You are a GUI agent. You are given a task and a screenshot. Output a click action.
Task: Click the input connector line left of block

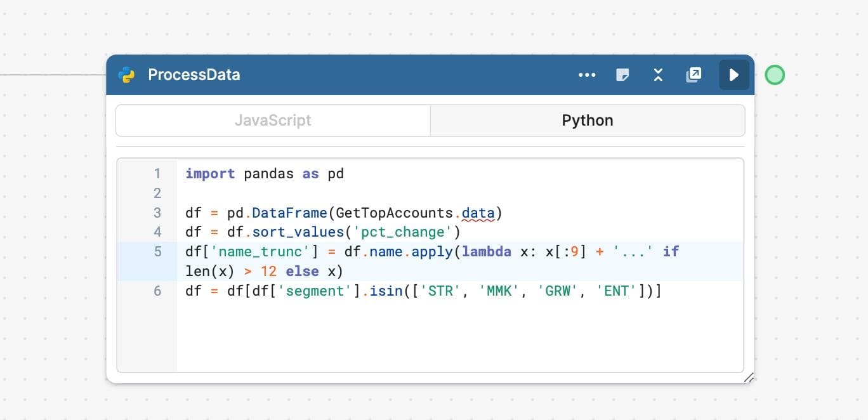(x=51, y=75)
